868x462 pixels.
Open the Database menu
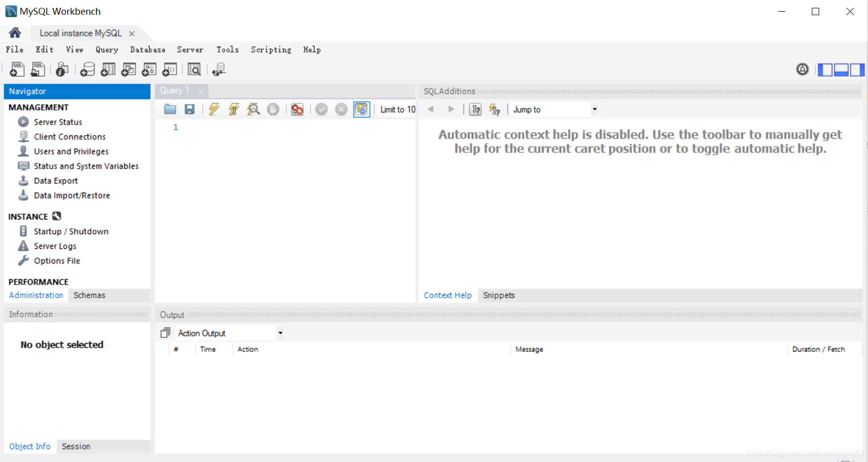click(x=148, y=49)
